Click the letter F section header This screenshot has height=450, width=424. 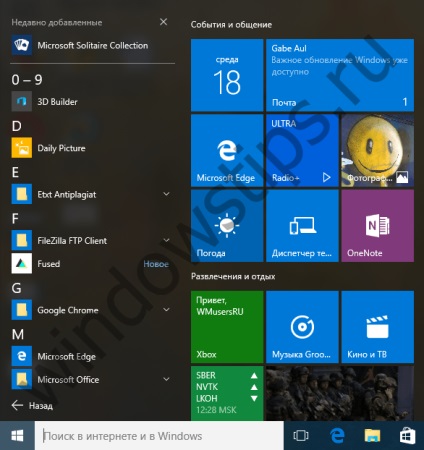[15, 219]
